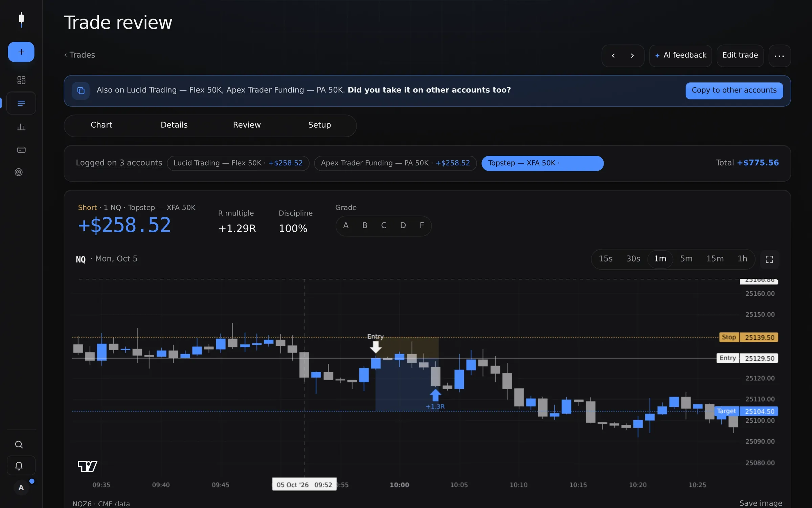Go back to Trades link
This screenshot has height=508, width=812.
pos(80,55)
